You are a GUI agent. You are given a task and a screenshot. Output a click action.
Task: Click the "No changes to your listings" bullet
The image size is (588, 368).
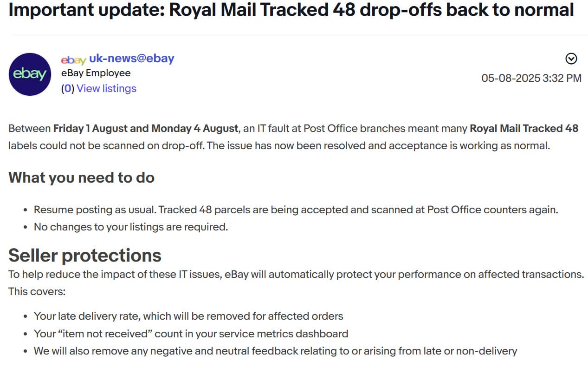pyautogui.click(x=130, y=227)
